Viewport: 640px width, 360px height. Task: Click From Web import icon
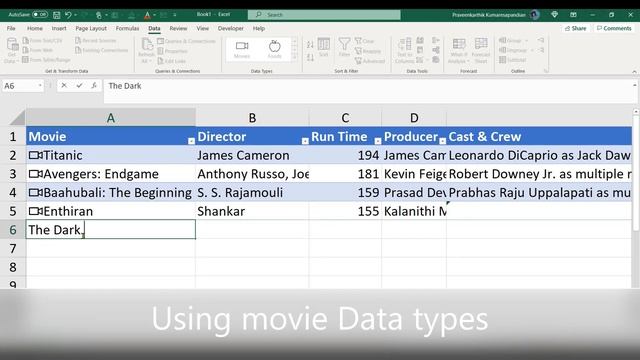26,50
